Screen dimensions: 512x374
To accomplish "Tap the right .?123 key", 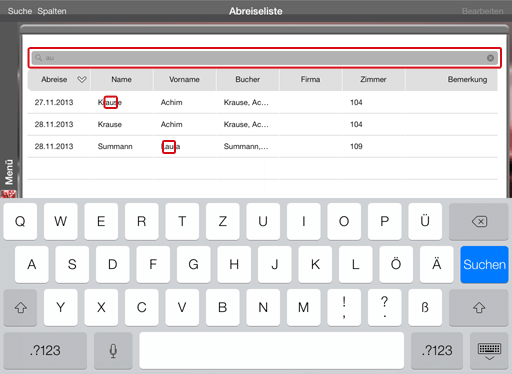I will pyautogui.click(x=437, y=350).
